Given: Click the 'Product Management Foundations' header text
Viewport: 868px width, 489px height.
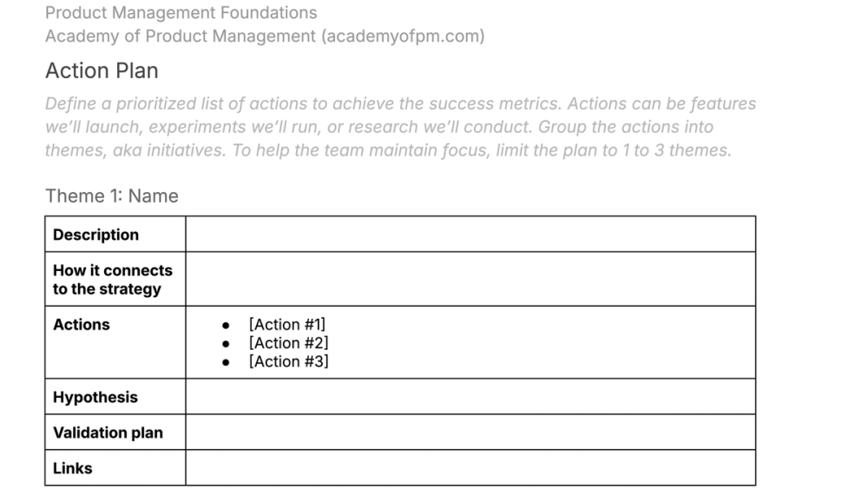Looking at the screenshot, I should (x=181, y=13).
